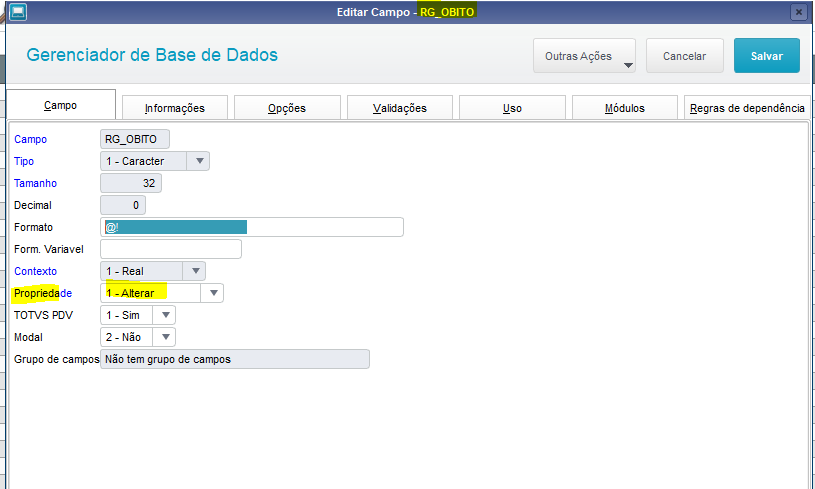
Task: Open the Informações tab
Action: click(175, 108)
